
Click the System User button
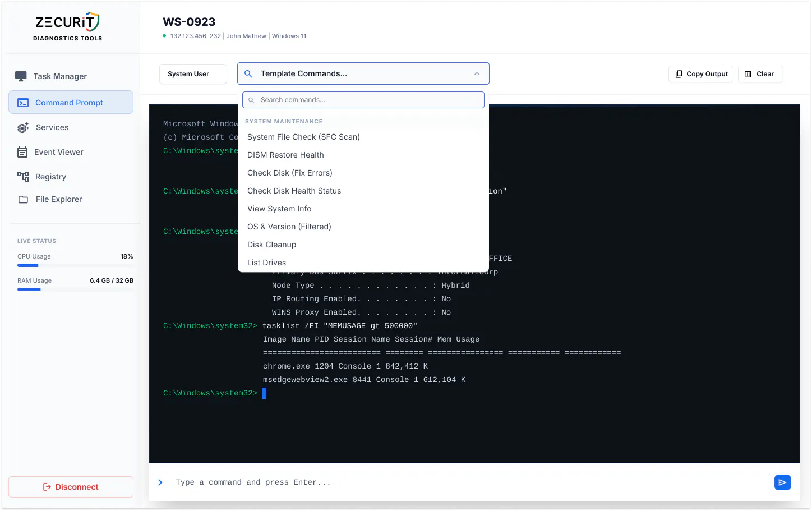point(193,74)
